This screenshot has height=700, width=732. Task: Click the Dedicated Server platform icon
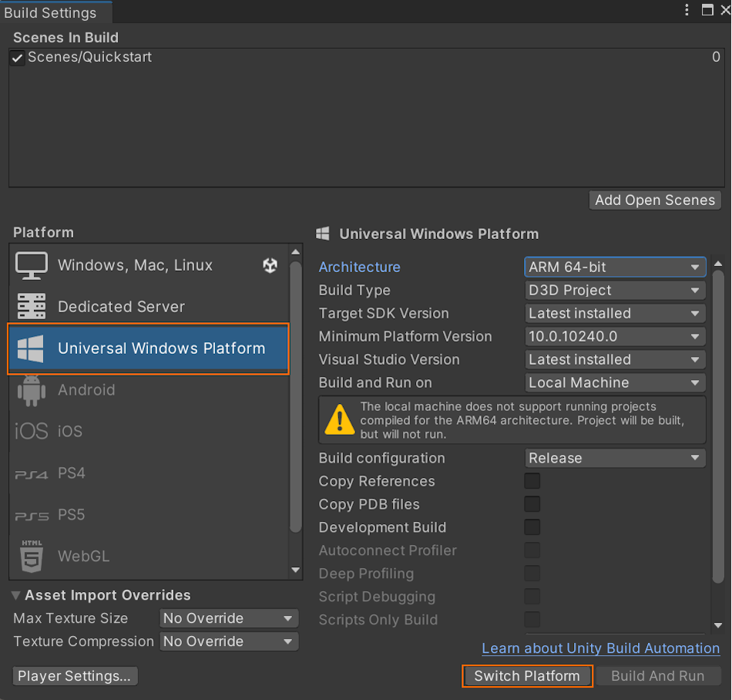(x=32, y=306)
